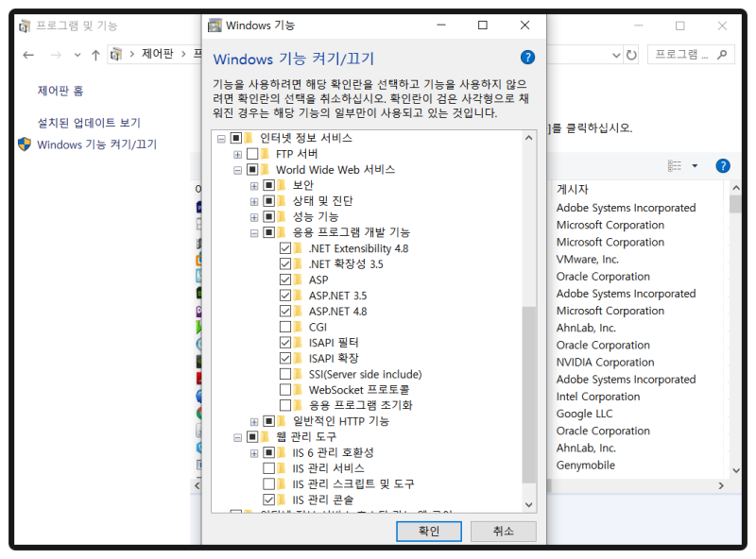756x559 pixels.
Task: Select the VMware, Inc. publisher row
Action: pos(587,260)
